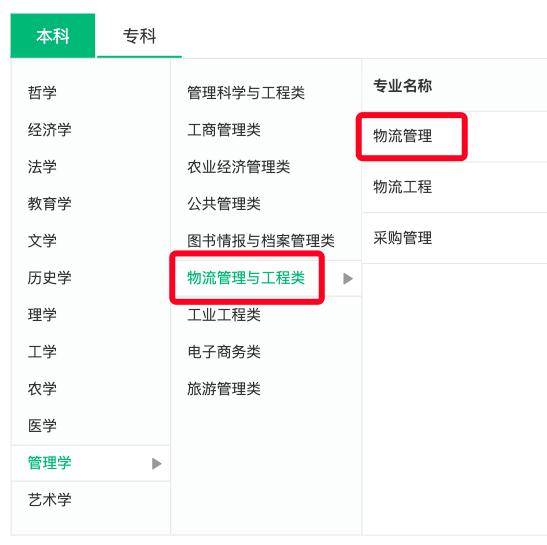Select 工商管理类 subcategory
This screenshot has width=547, height=545.
coord(224,130)
